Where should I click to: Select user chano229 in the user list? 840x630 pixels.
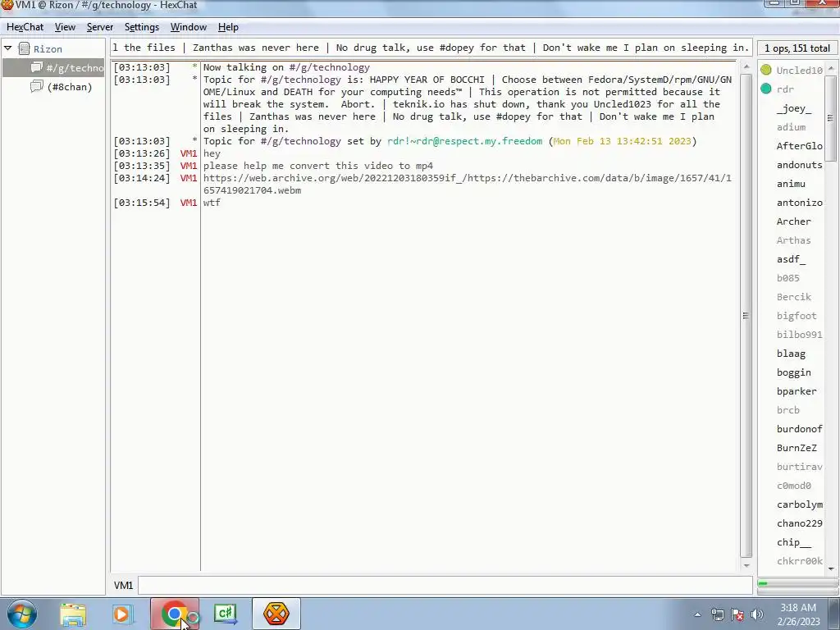(x=799, y=523)
